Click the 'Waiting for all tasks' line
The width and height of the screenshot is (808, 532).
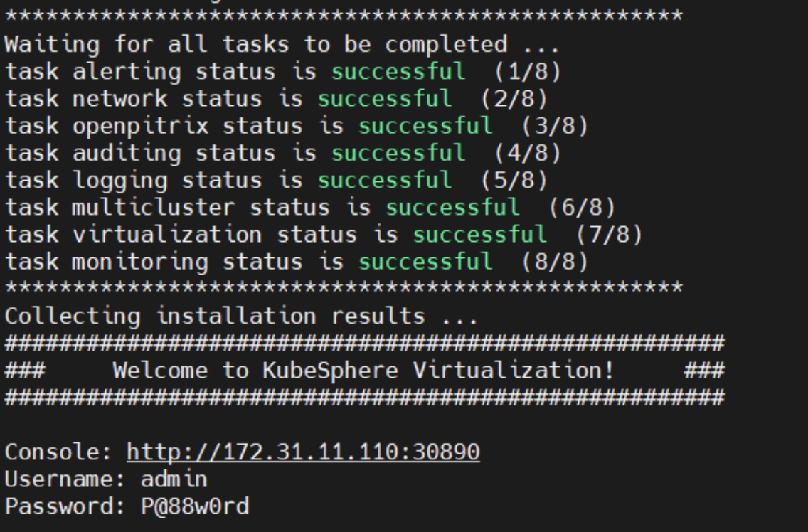pos(282,45)
